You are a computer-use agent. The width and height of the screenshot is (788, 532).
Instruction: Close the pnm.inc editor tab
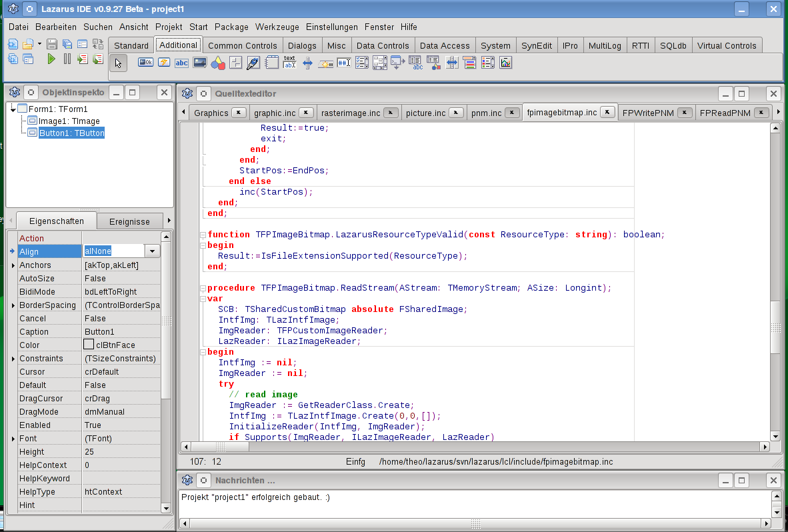coord(512,113)
